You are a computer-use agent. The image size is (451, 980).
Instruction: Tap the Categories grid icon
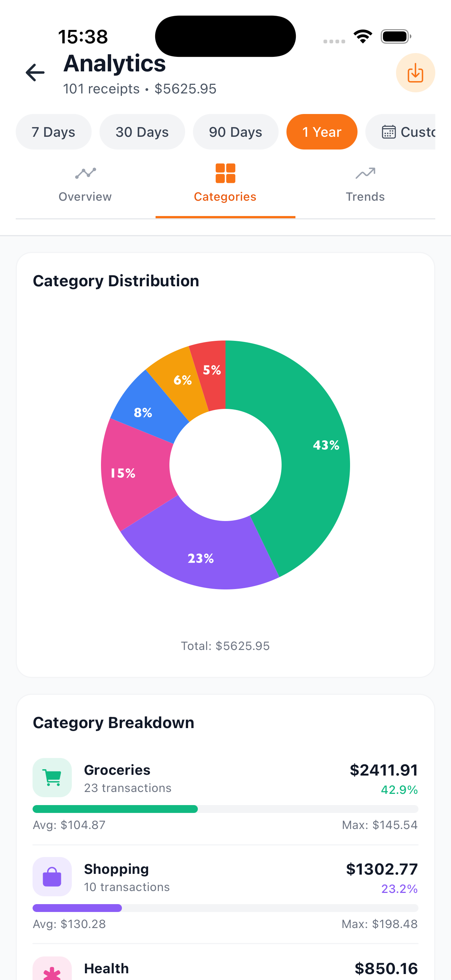click(225, 173)
